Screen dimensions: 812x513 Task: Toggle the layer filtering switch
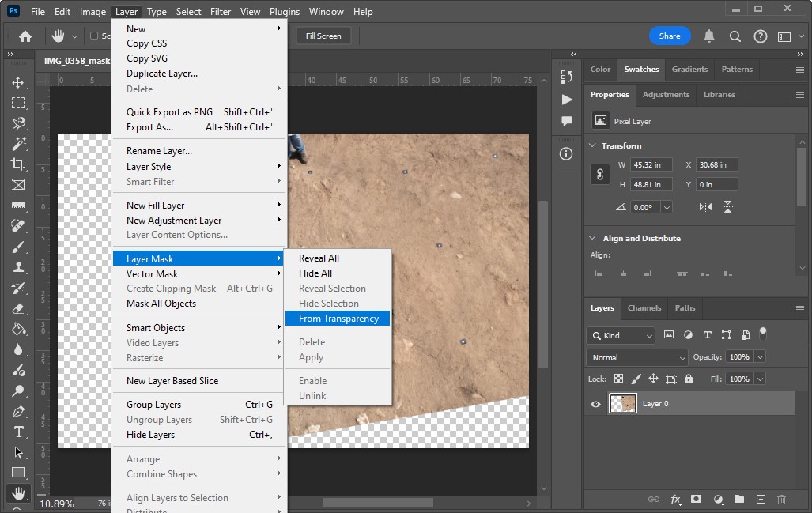click(x=763, y=334)
